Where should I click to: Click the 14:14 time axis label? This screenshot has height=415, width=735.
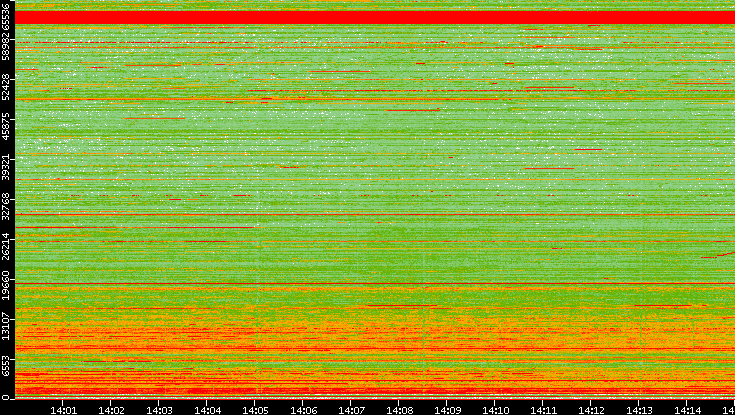687,410
